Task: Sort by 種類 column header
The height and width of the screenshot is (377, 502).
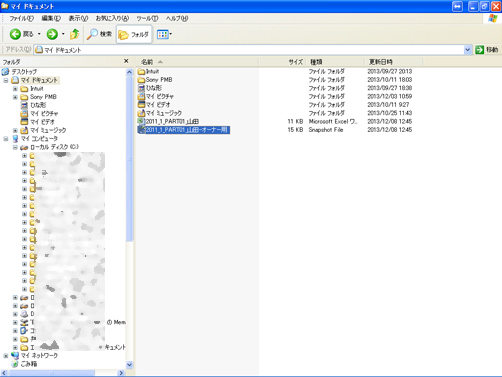Action: [336, 62]
